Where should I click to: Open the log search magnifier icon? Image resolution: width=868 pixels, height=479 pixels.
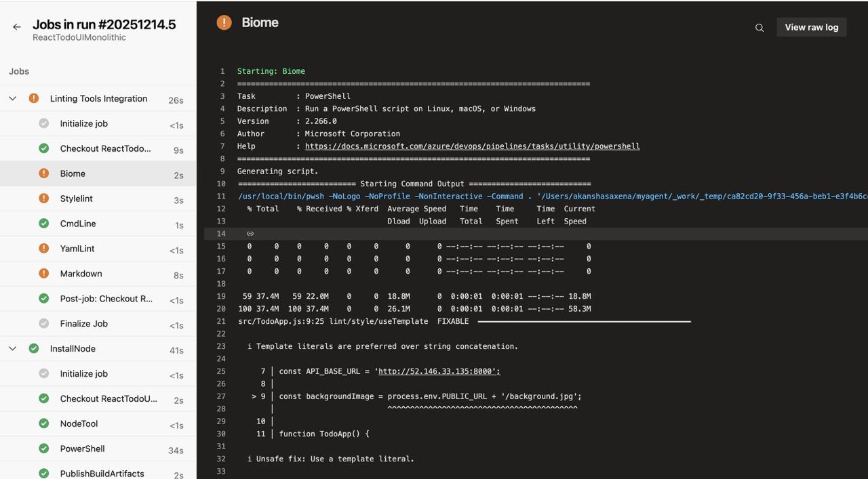pos(759,28)
